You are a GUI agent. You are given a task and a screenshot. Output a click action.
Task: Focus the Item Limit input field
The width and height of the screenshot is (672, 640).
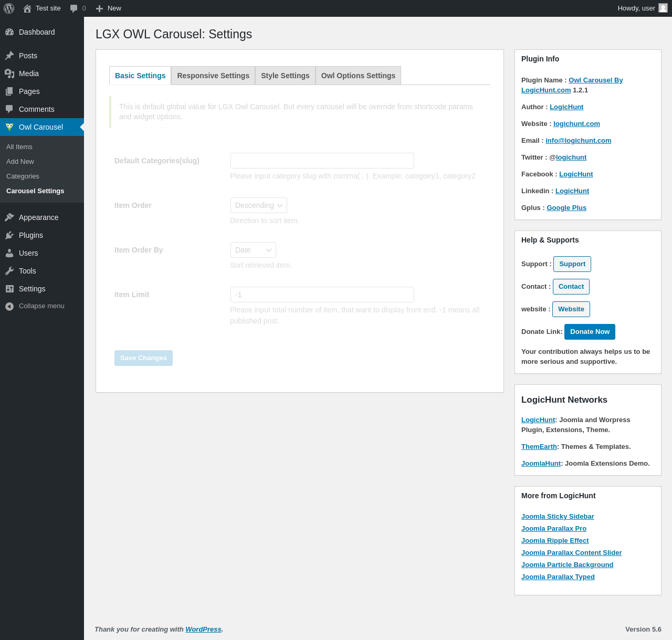(322, 295)
